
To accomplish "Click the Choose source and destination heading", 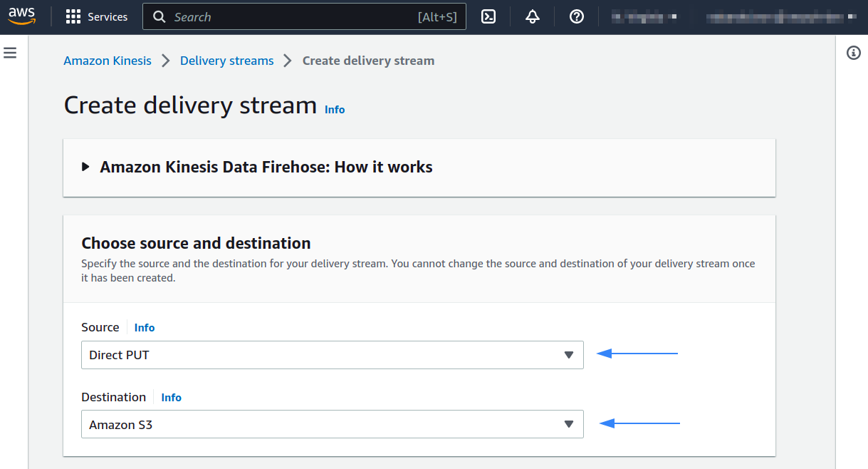I will pyautogui.click(x=197, y=243).
